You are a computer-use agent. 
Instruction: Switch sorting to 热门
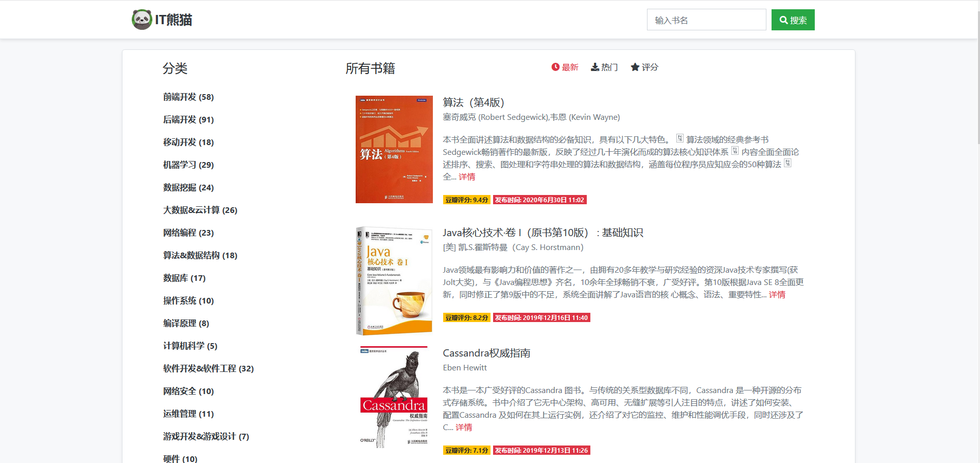click(x=608, y=67)
